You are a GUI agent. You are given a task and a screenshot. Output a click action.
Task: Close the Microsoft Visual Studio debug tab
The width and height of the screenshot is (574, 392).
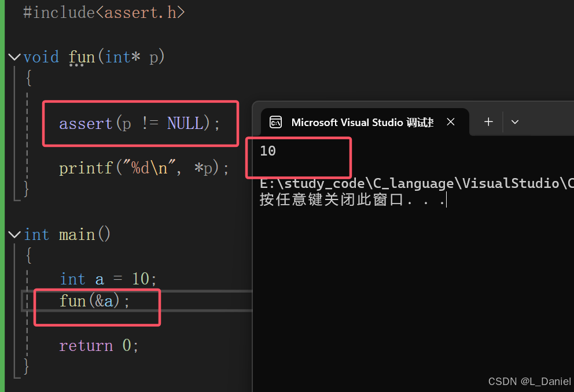[x=451, y=122]
